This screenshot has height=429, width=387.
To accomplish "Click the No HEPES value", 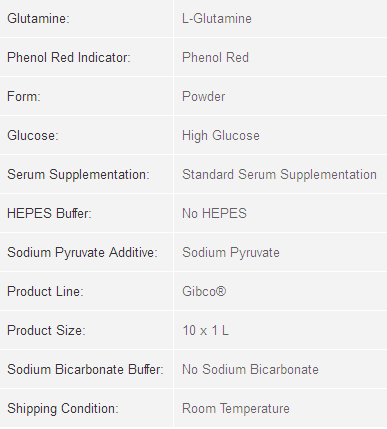I will tap(214, 213).
